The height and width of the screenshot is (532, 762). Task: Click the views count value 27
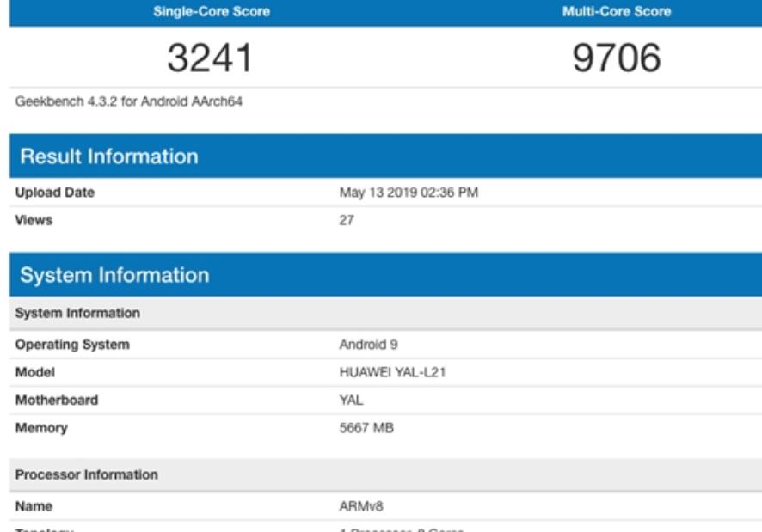pyautogui.click(x=347, y=220)
